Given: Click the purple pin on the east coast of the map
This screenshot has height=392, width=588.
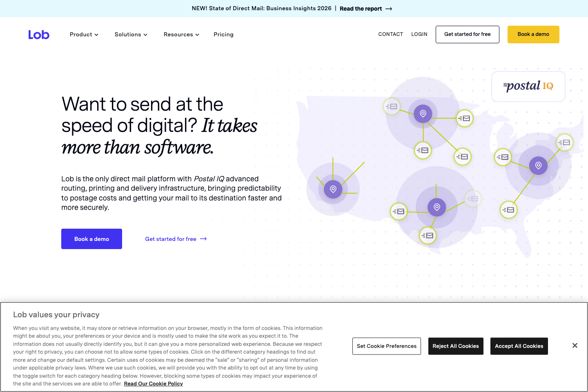Looking at the screenshot, I should tap(538, 165).
